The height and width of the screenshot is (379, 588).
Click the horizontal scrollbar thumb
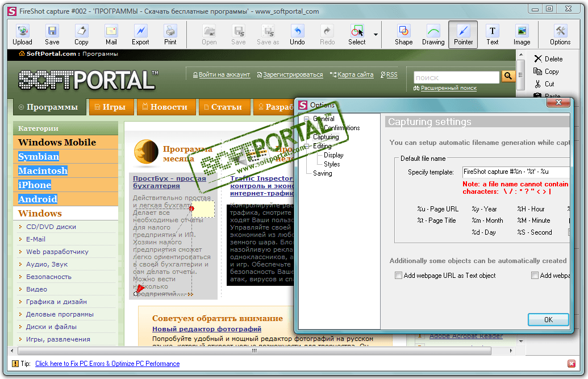point(255,351)
